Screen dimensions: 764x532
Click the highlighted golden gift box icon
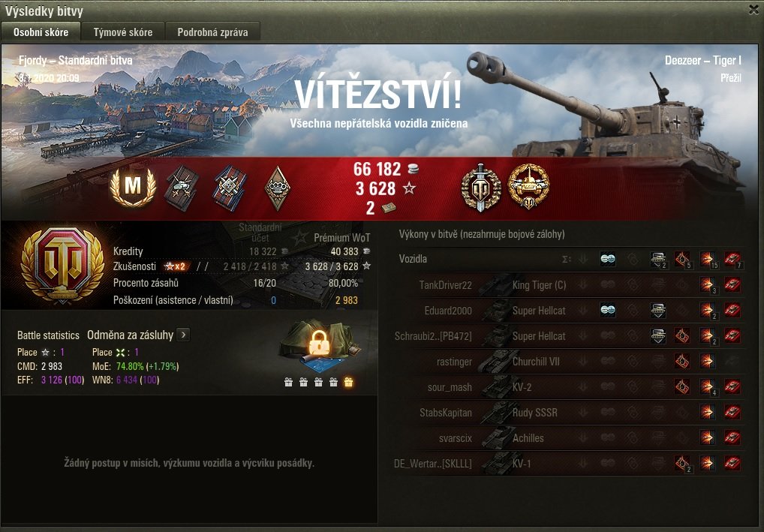(348, 383)
